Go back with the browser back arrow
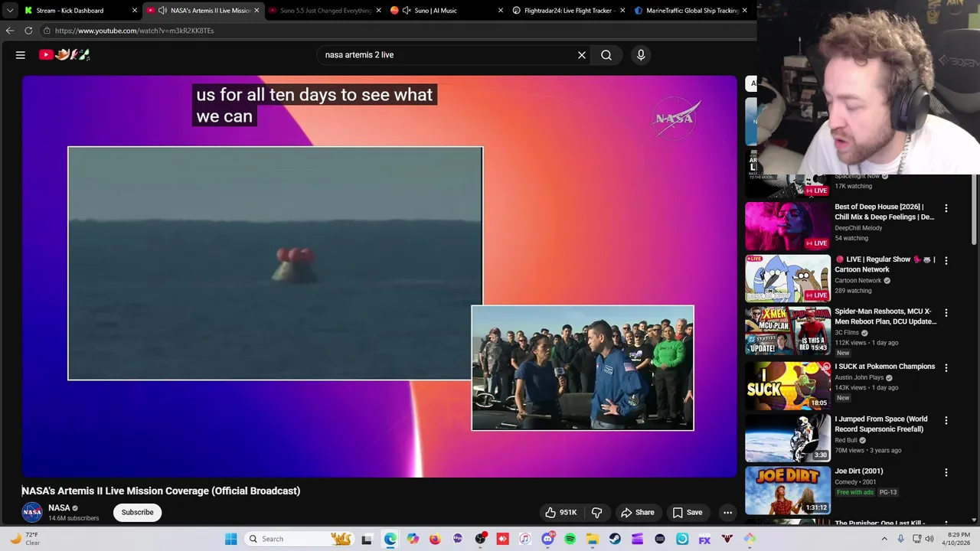This screenshot has width=980, height=551. click(10, 31)
